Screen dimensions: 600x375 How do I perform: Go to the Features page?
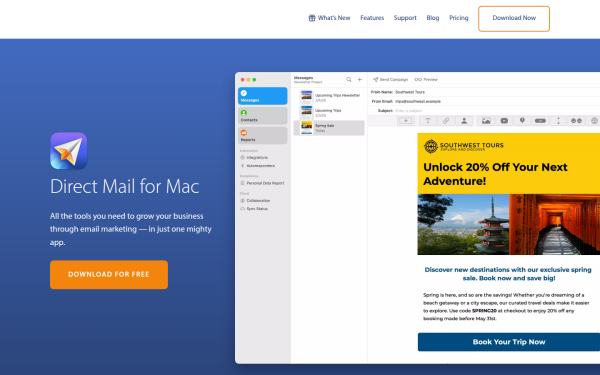372,18
